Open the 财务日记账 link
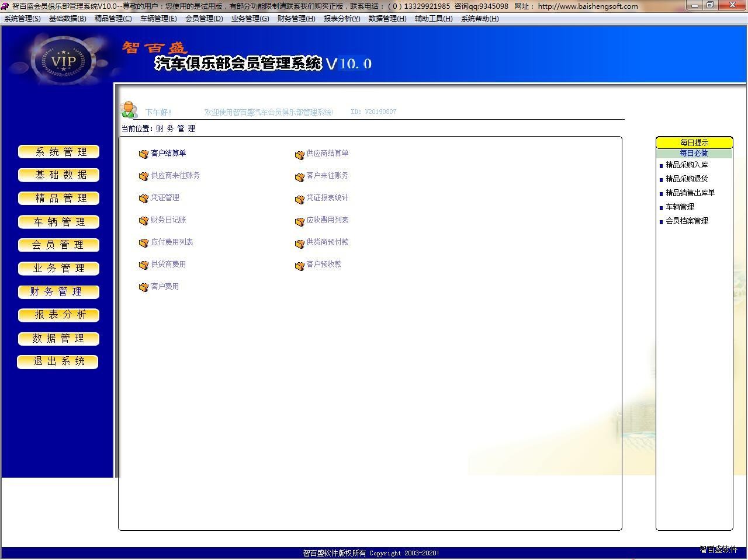This screenshot has width=748, height=560. click(x=168, y=220)
